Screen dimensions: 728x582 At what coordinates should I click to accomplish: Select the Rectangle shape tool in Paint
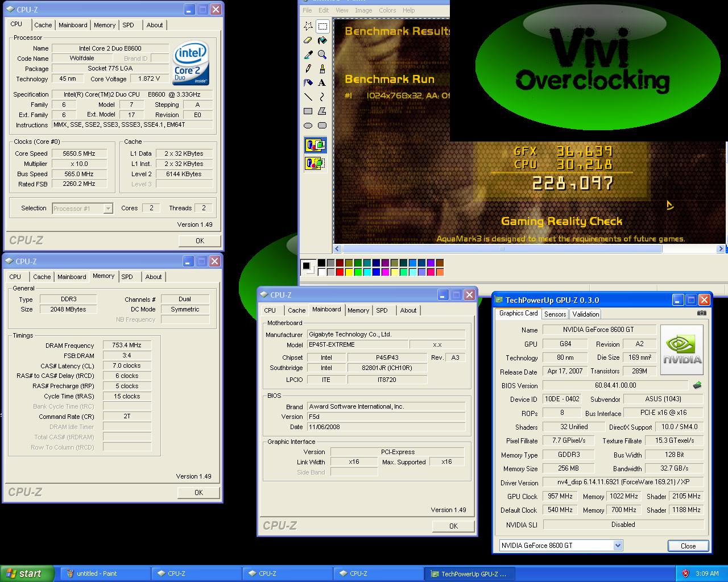308,111
